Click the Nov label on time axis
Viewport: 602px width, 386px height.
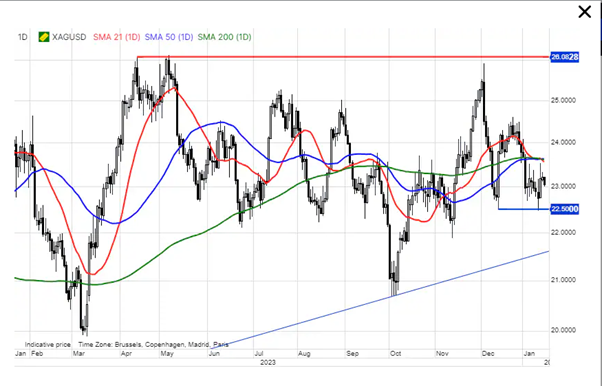pyautogui.click(x=442, y=353)
